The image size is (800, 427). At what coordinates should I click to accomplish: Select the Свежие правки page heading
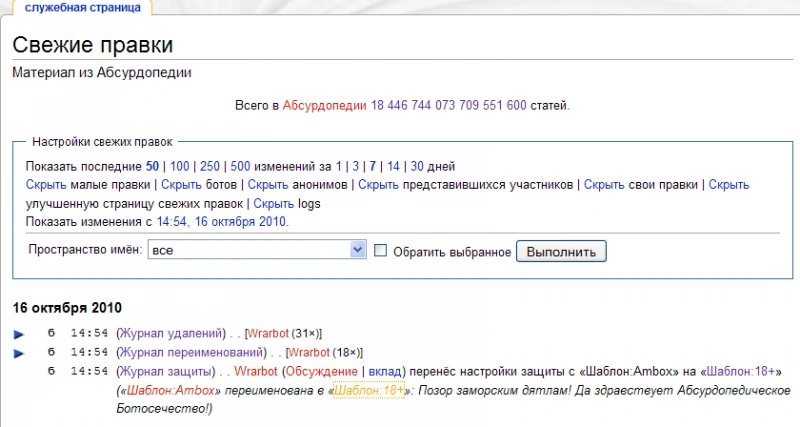tap(93, 45)
